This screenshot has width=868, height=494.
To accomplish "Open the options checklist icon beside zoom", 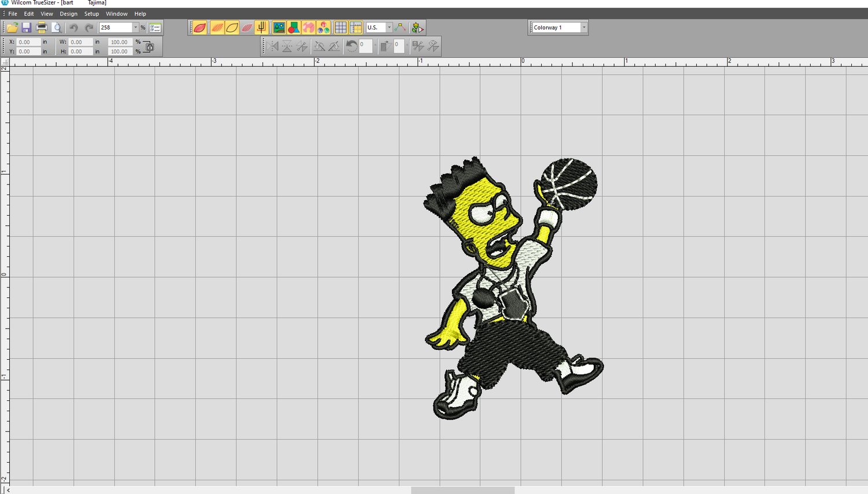I will point(155,27).
